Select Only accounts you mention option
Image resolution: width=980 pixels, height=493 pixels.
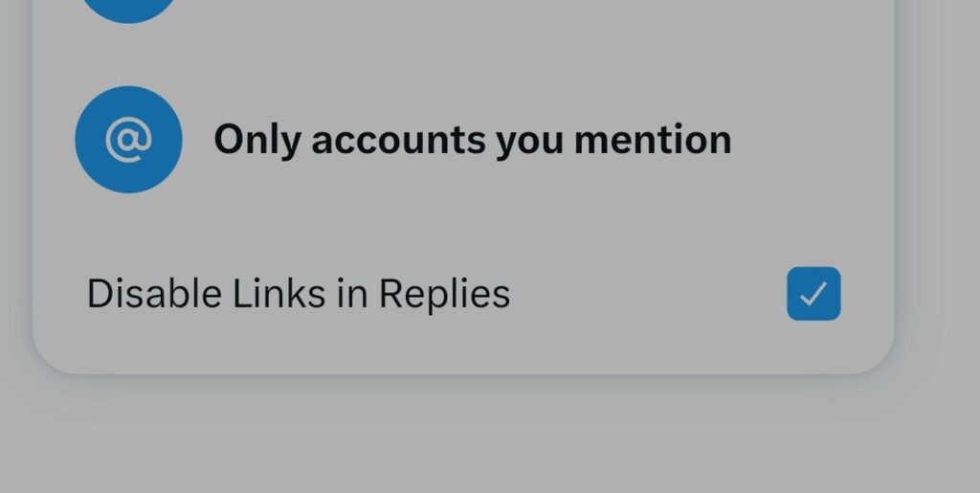click(x=472, y=140)
